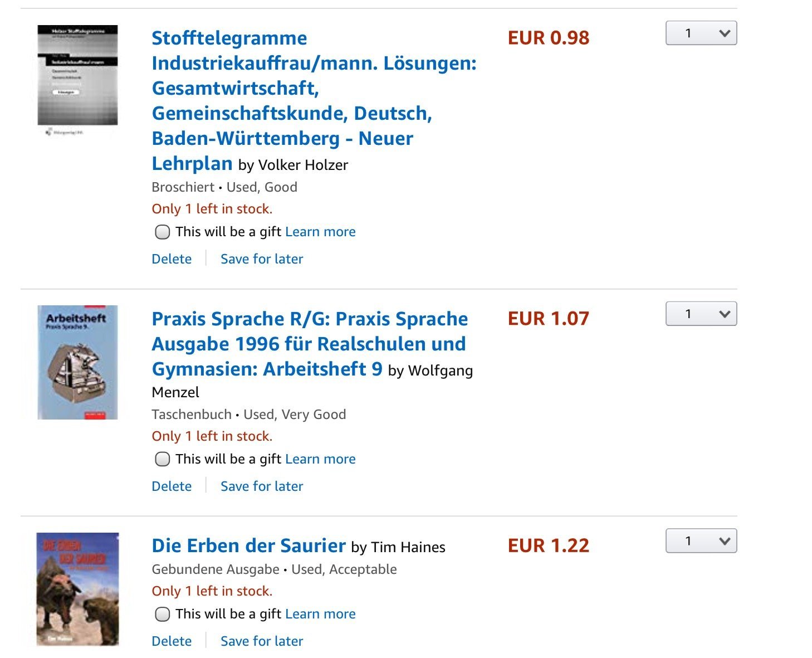Delete Die Erben der Saurier from cart
Image resolution: width=812 pixels, height=658 pixels.
(x=172, y=641)
